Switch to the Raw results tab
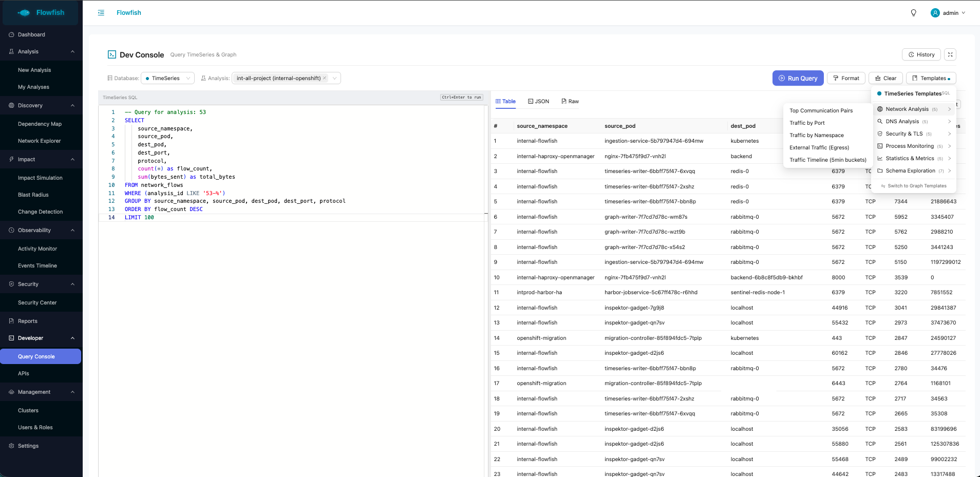This screenshot has width=980, height=477. point(570,102)
